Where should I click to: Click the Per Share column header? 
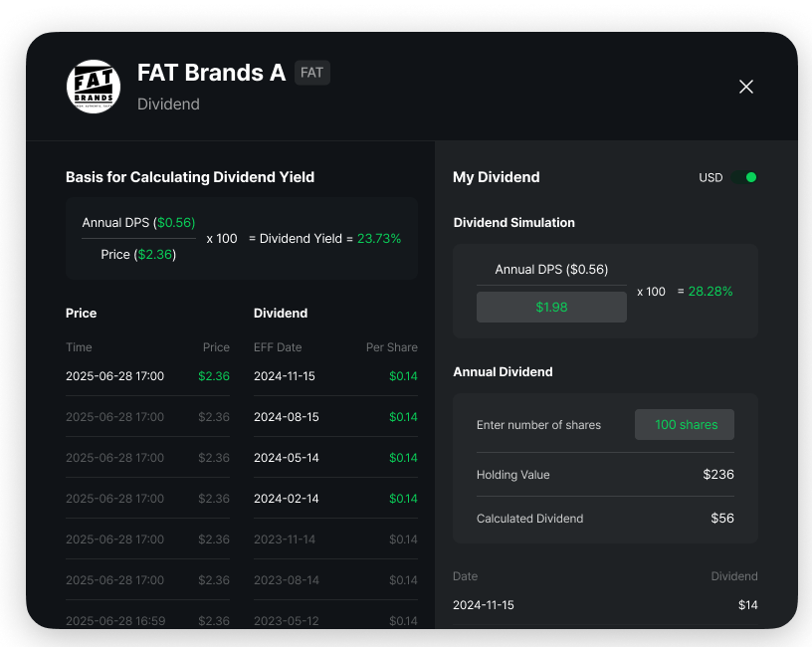pos(391,347)
